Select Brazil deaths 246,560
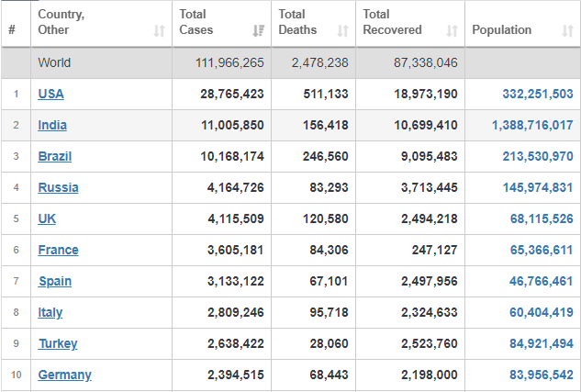Image resolution: width=581 pixels, height=392 pixels. (326, 156)
